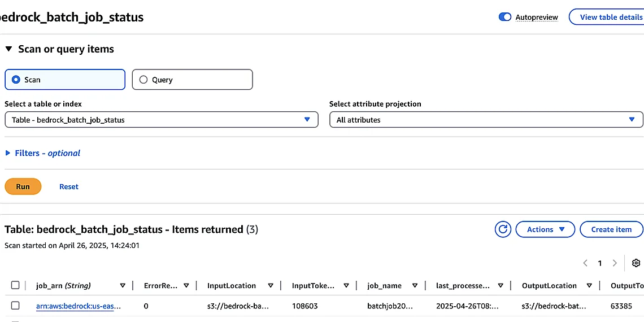
Task: Click the Run button
Action: click(x=23, y=186)
